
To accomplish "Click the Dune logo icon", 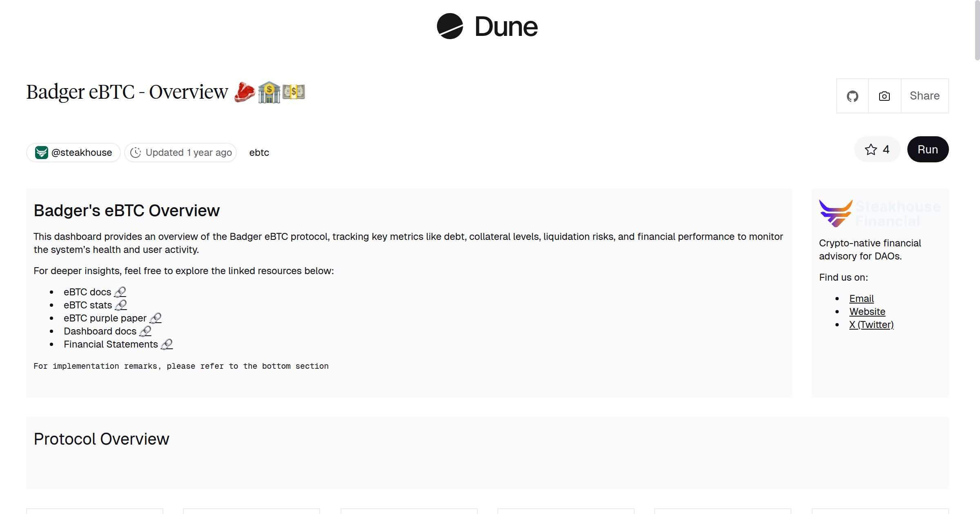I will [x=450, y=26].
